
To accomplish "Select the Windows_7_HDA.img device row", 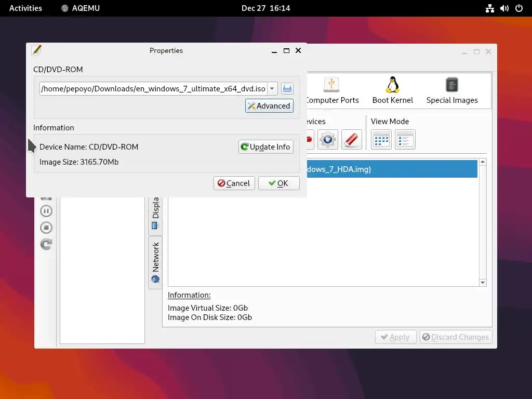I will click(392, 169).
